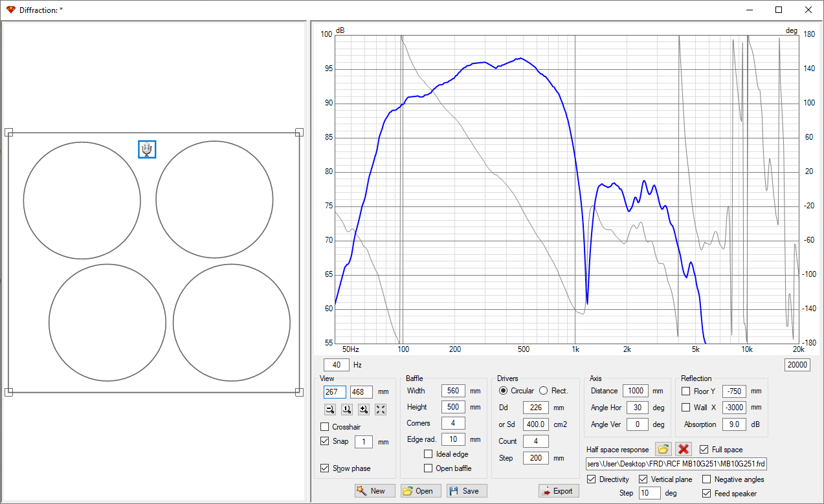Enable the Negative angles checkbox
Viewport: 824px width, 504px height.
tap(707, 479)
